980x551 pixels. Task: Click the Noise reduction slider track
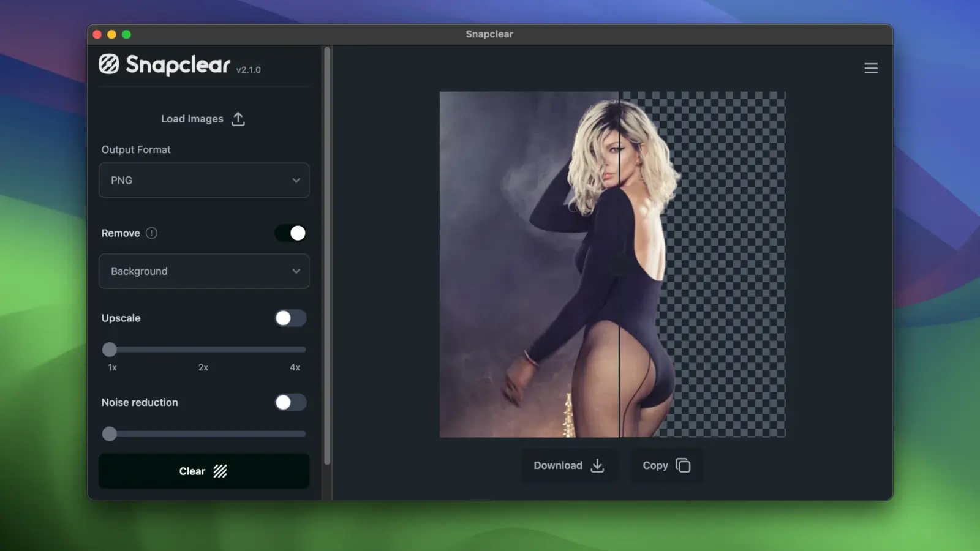[x=208, y=434]
